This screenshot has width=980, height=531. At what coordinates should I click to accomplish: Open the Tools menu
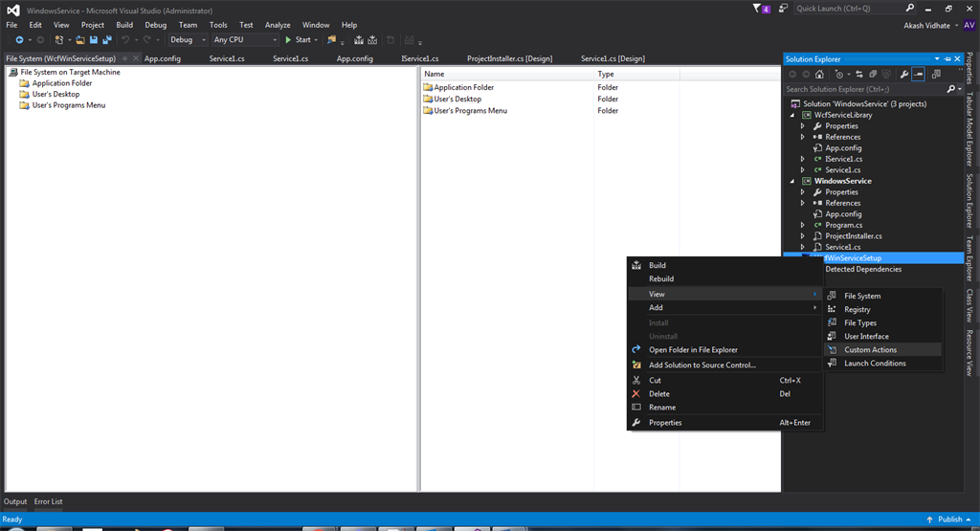pos(218,25)
